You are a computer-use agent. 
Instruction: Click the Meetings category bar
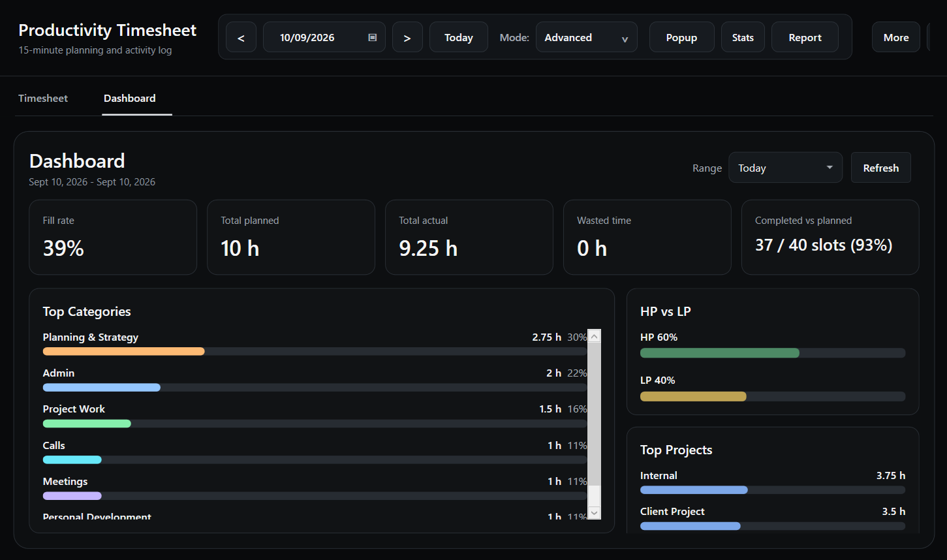pyautogui.click(x=315, y=495)
